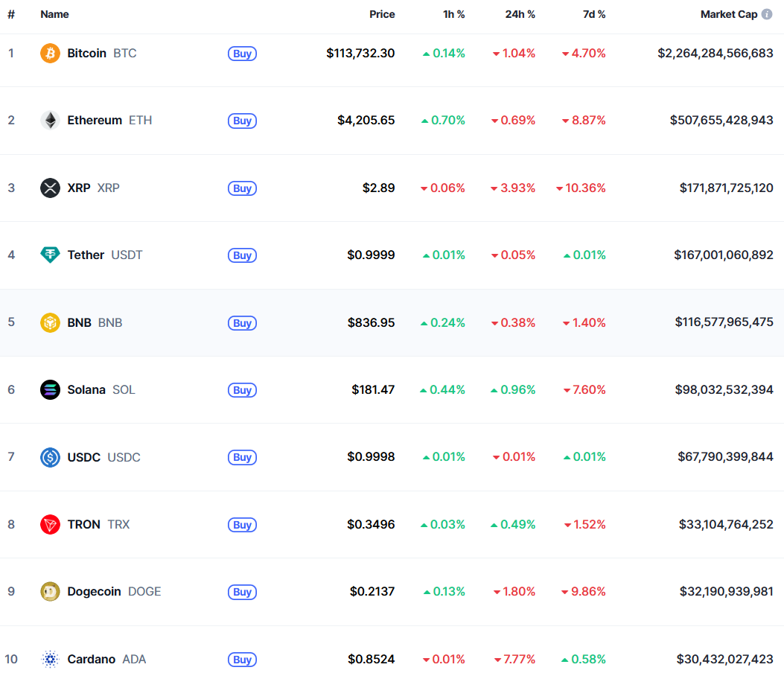Click the BNB yellow logo icon
Image resolution: width=784 pixels, height=676 pixels.
pos(50,322)
